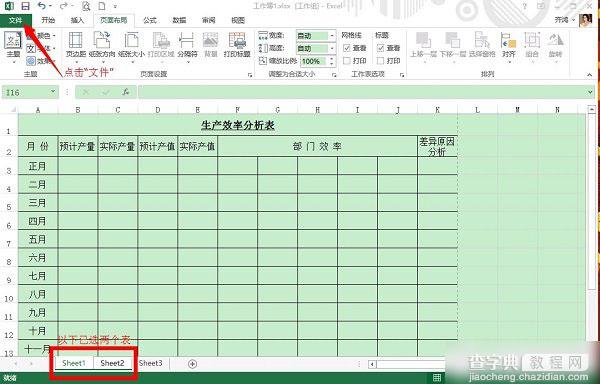Toggle 网格线 打印 gridlines print checkbox

[x=347, y=61]
